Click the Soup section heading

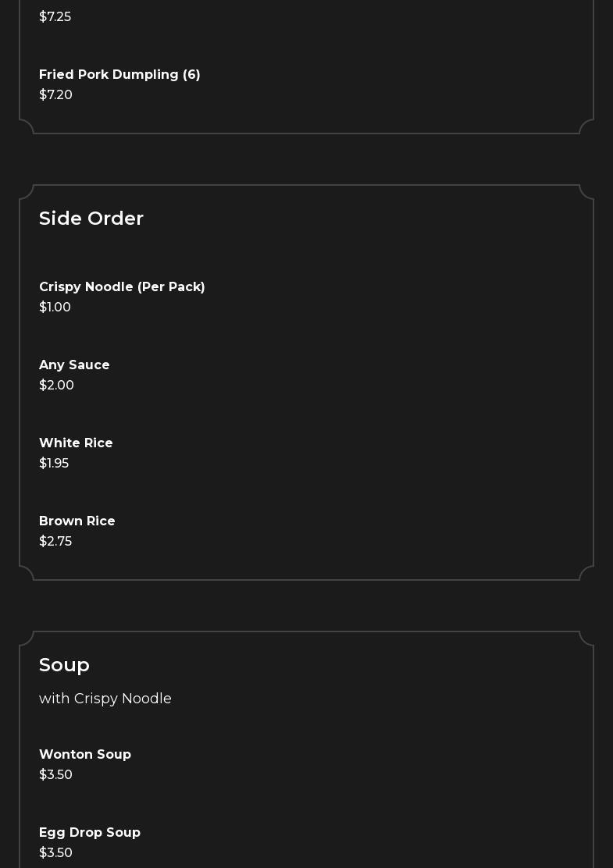pos(64,665)
